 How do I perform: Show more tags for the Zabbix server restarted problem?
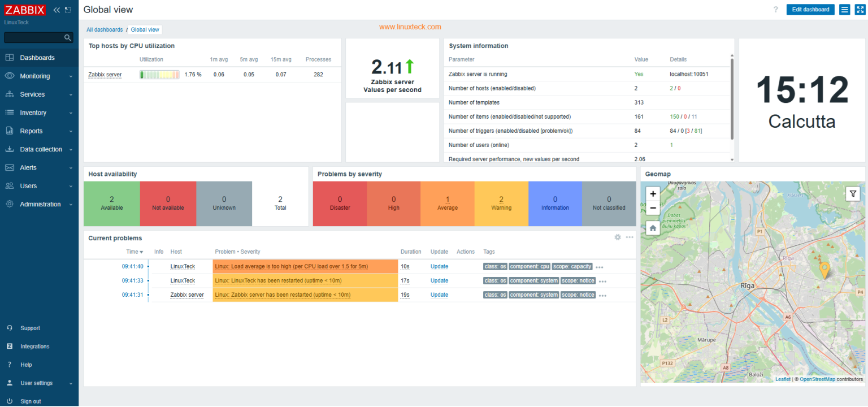point(603,295)
